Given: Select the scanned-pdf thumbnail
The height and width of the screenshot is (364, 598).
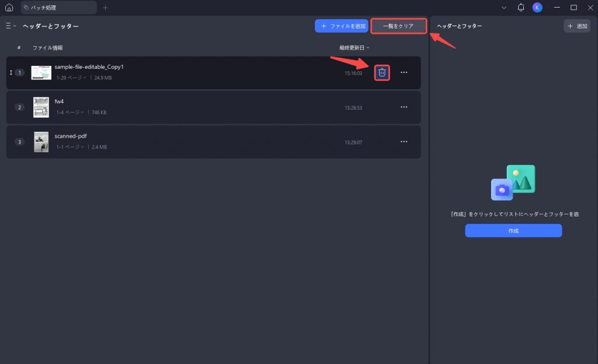Looking at the screenshot, I should tap(41, 142).
